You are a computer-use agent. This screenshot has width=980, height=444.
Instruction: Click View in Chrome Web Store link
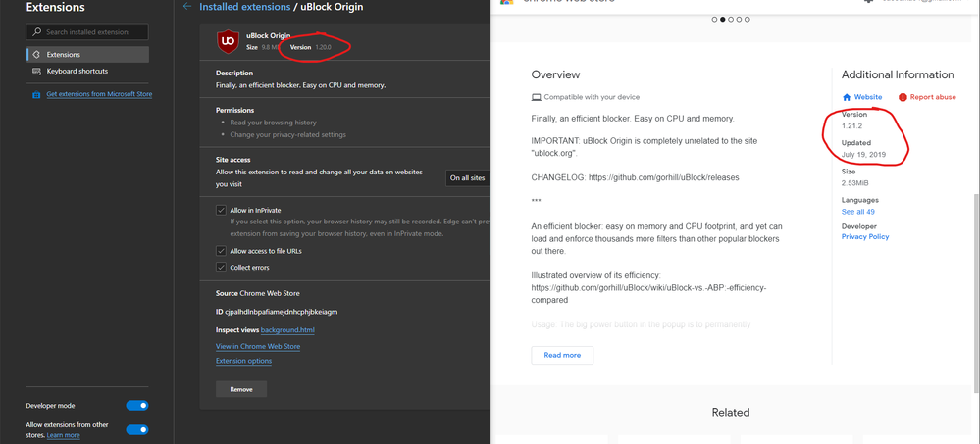(x=257, y=346)
